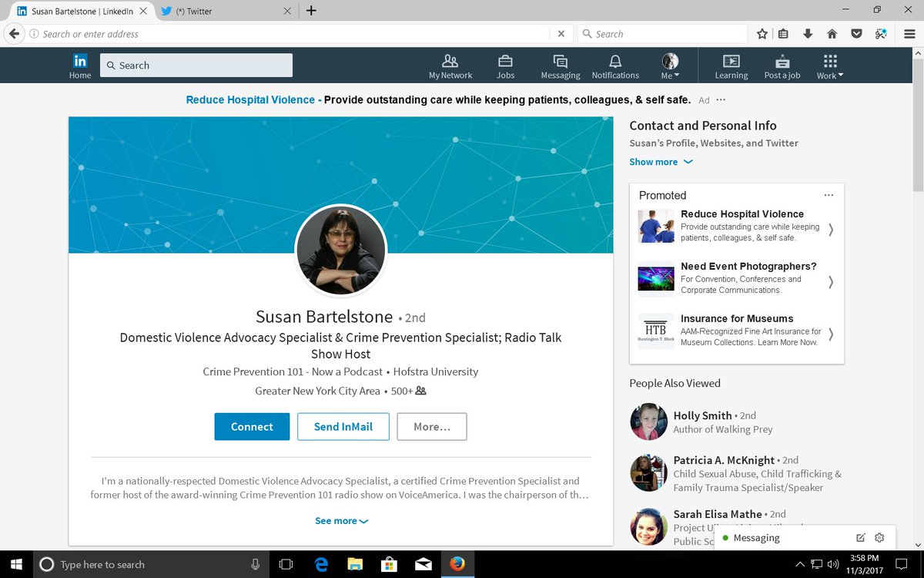The width and height of the screenshot is (924, 578).
Task: Open Reduce Hospital Violence banner link
Action: pos(250,100)
